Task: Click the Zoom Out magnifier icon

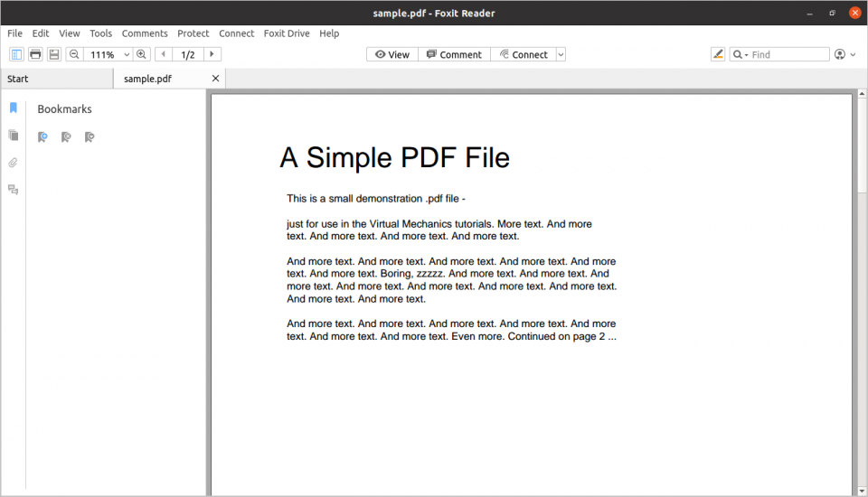Action: [74, 54]
